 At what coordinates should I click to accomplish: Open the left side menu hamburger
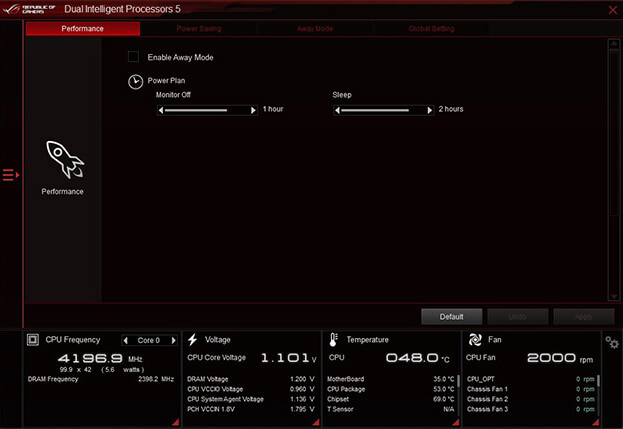point(9,176)
